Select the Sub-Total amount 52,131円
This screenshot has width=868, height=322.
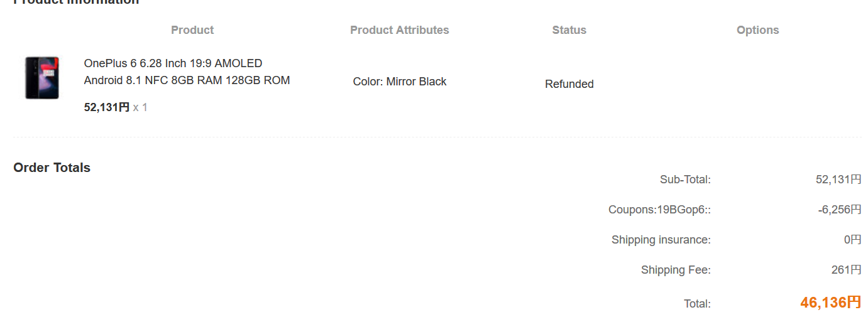[838, 180]
